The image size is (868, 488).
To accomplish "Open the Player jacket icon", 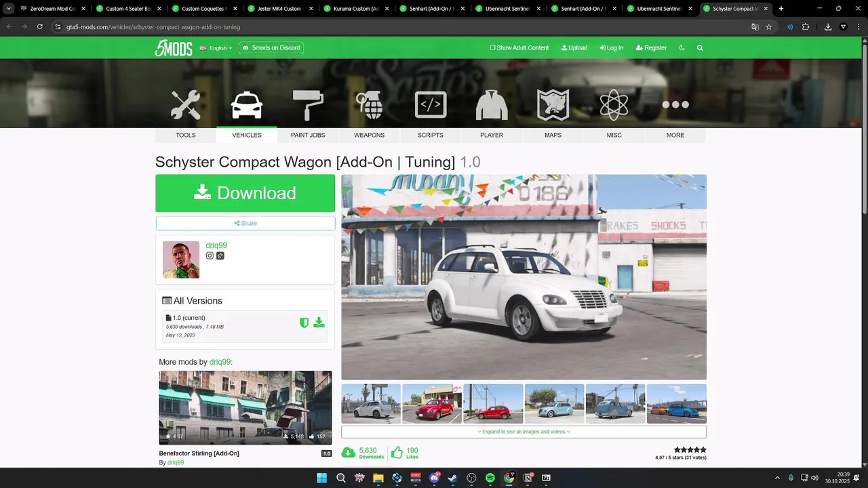I will click(x=492, y=105).
